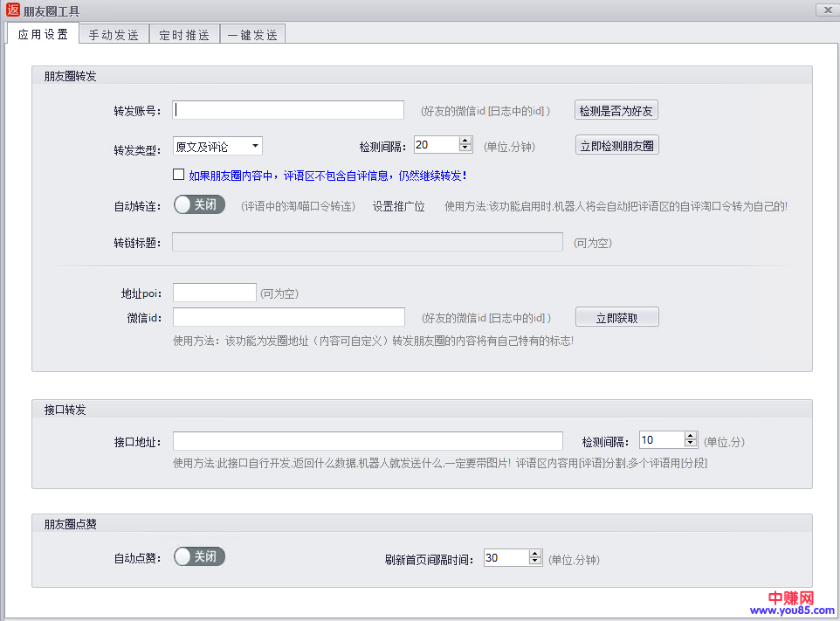
Task: Click the 立即检测朋友圈 button
Action: tap(616, 146)
